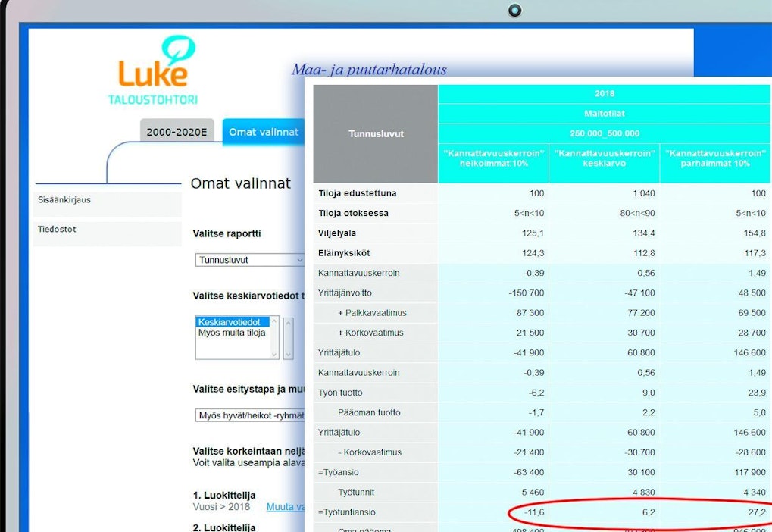Expand the Tunnusluvut report dropdown
Screen dimensions: 772x532
(249, 260)
